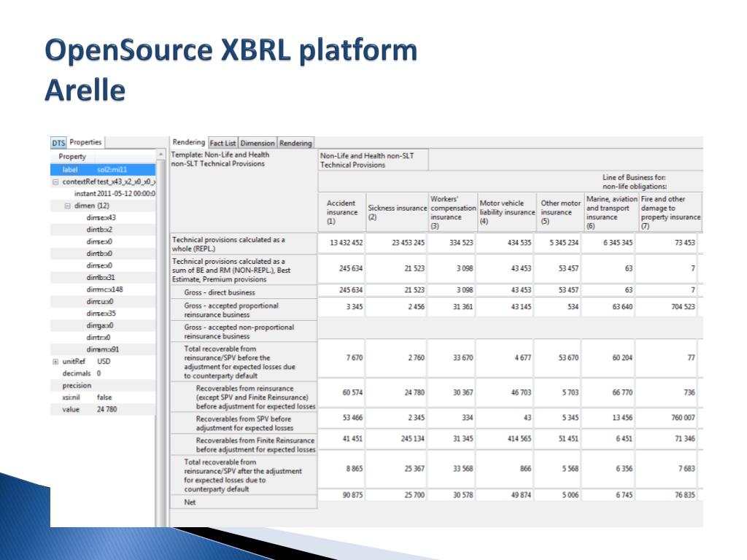747x560 pixels.
Task: Click the Property column header
Action: (x=72, y=157)
